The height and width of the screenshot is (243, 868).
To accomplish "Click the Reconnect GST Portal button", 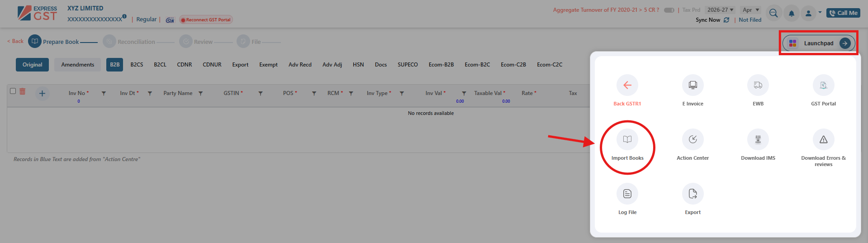I will [206, 20].
